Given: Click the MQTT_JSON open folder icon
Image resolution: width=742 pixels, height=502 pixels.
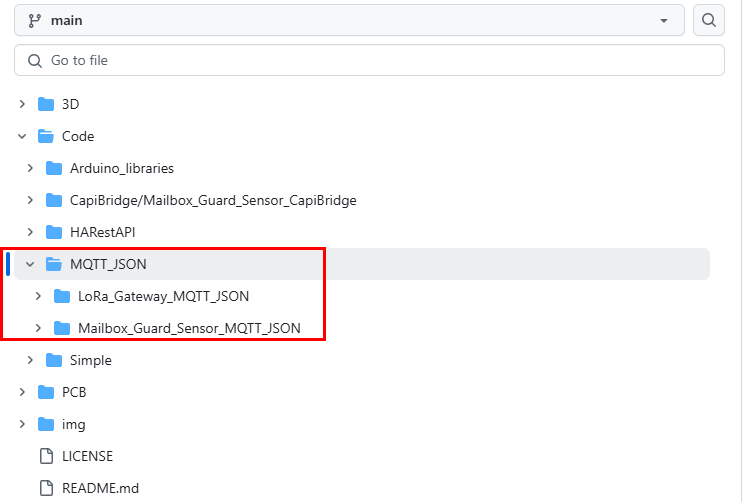Looking at the screenshot, I should click(54, 264).
